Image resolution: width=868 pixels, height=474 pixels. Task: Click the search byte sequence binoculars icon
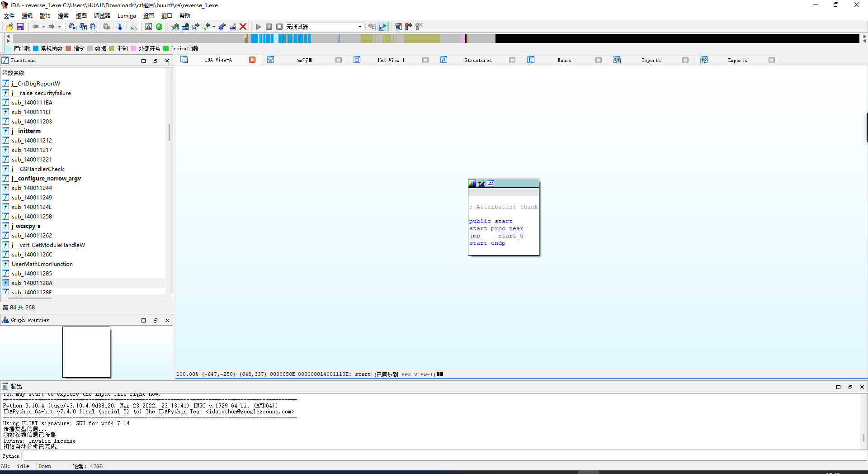[x=94, y=27]
